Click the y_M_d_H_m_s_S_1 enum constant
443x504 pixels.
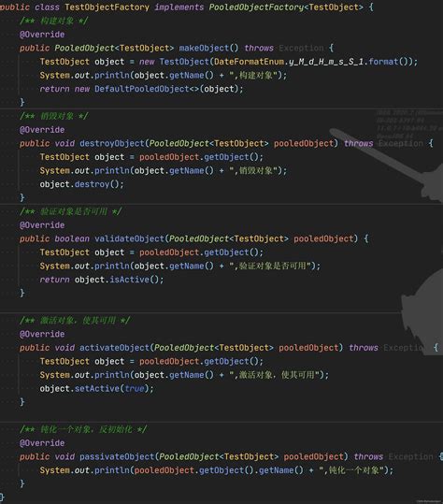pyautogui.click(x=326, y=62)
